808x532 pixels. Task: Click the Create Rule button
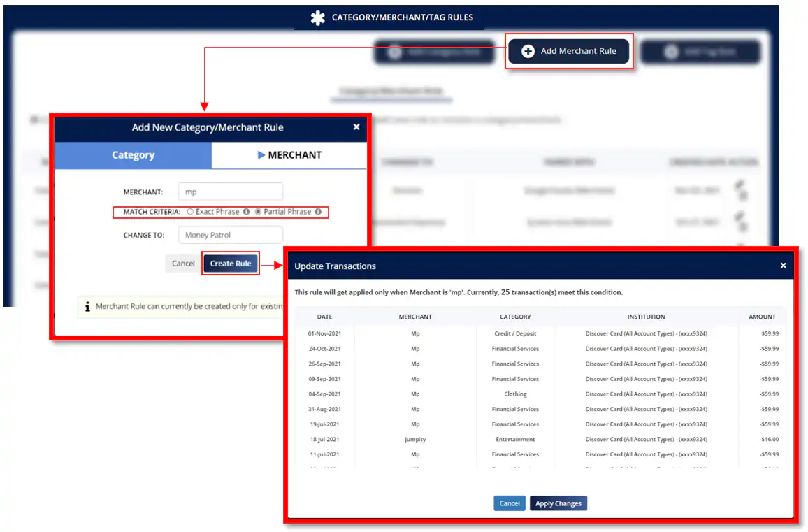[231, 264]
